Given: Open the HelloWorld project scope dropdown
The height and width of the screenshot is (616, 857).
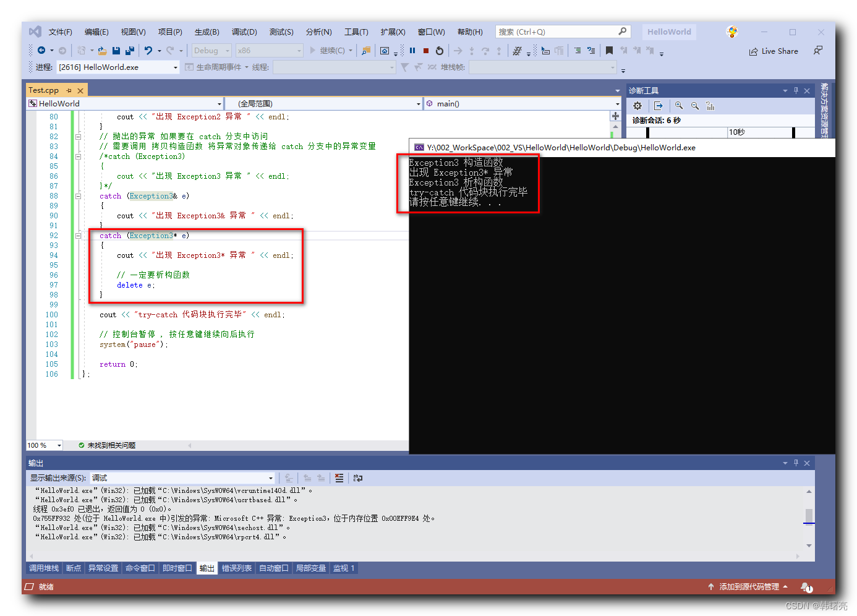Looking at the screenshot, I should pos(125,103).
